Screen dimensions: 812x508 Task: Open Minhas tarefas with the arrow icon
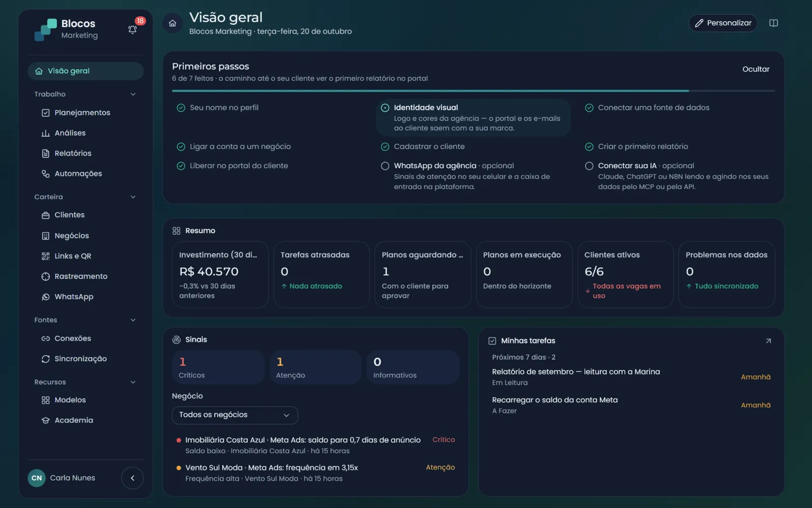tap(768, 341)
